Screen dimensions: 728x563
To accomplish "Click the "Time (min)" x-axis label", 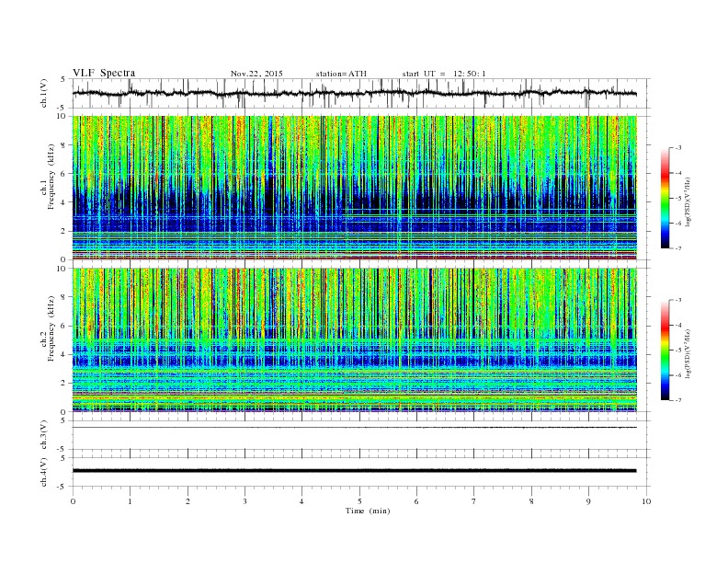I will (x=368, y=511).
